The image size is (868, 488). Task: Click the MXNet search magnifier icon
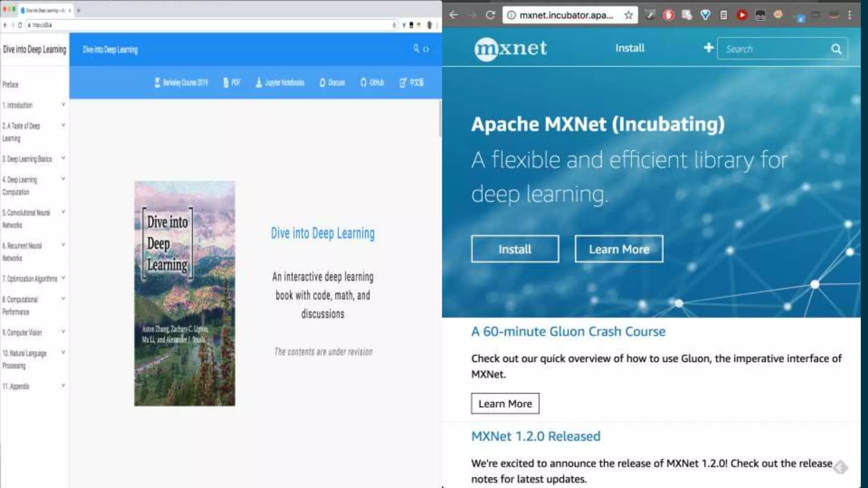(836, 49)
